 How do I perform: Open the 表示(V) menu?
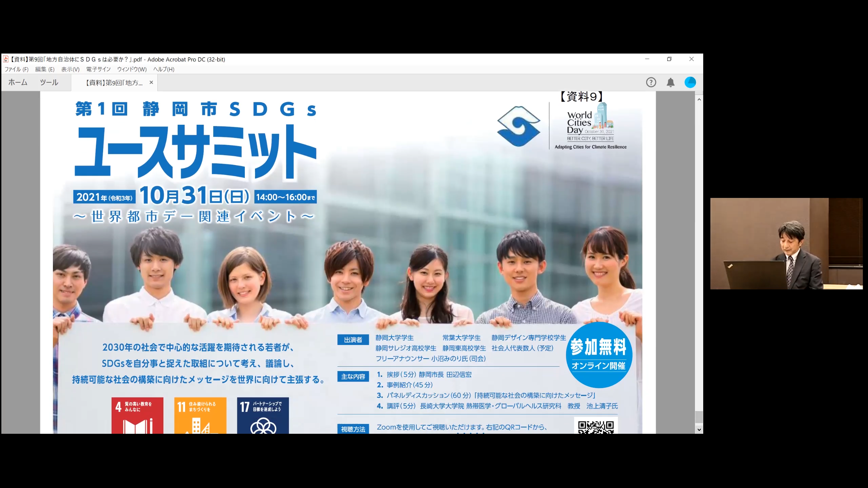coord(70,69)
